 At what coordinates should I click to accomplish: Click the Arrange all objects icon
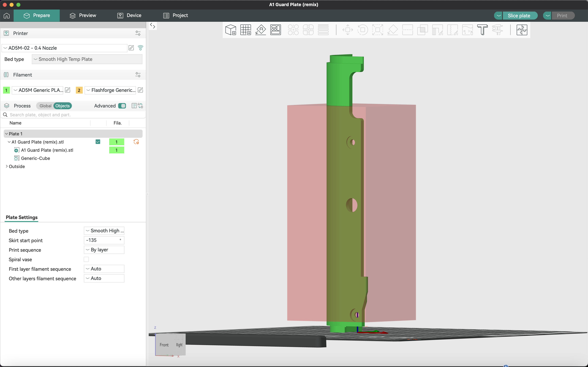(276, 30)
